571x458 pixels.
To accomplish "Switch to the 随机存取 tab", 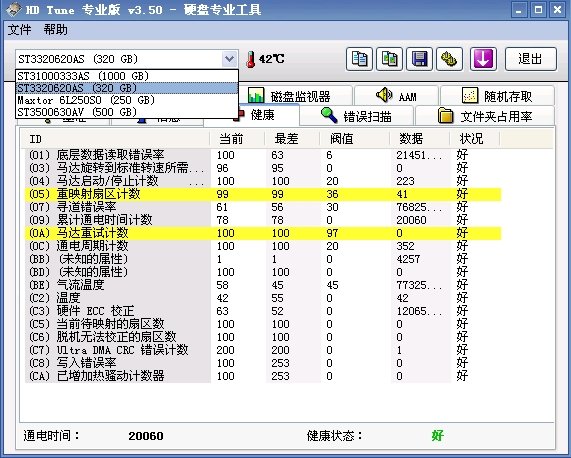I will point(497,96).
